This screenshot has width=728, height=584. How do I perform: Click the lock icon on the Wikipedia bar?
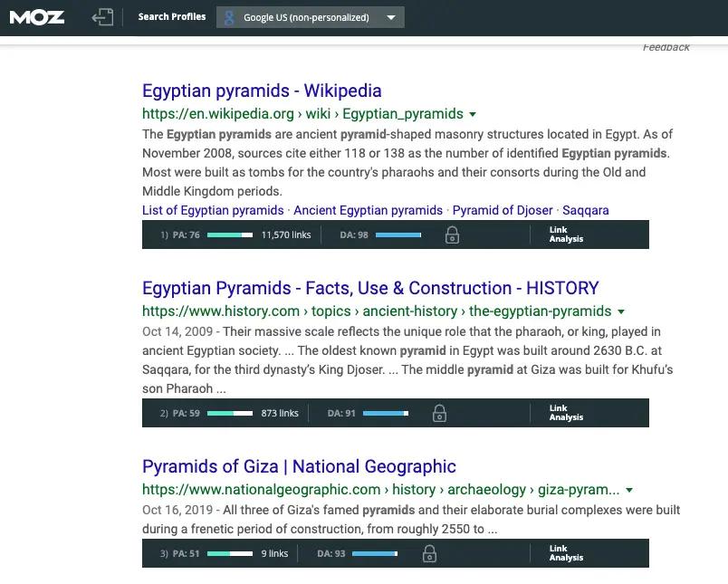(x=452, y=235)
